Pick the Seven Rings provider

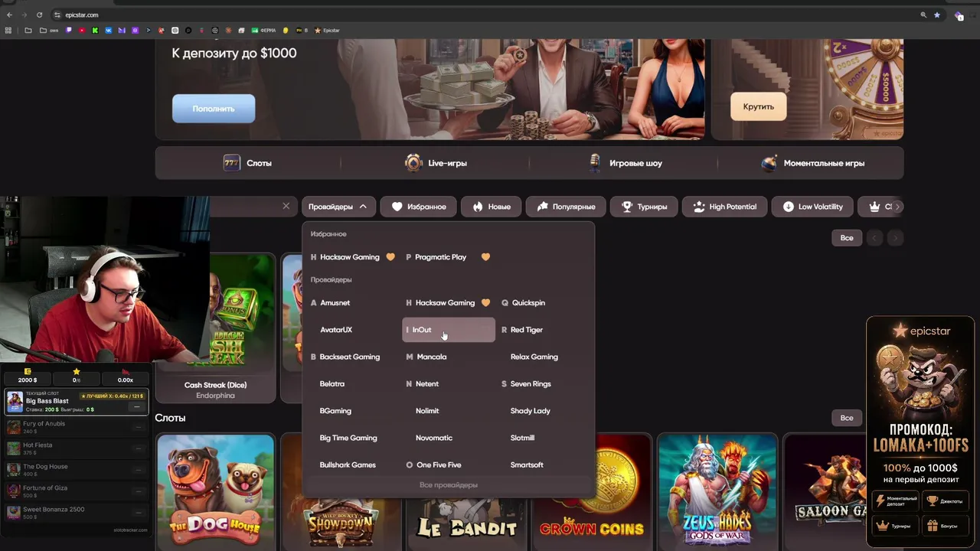(531, 384)
